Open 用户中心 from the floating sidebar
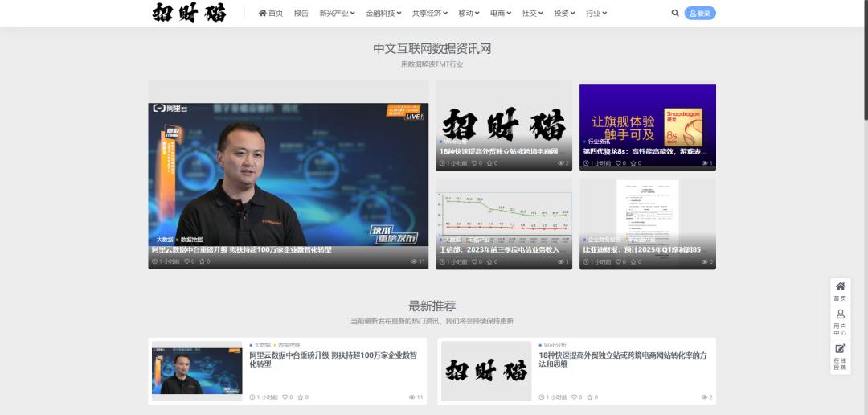The height and width of the screenshot is (415, 868). pyautogui.click(x=841, y=323)
